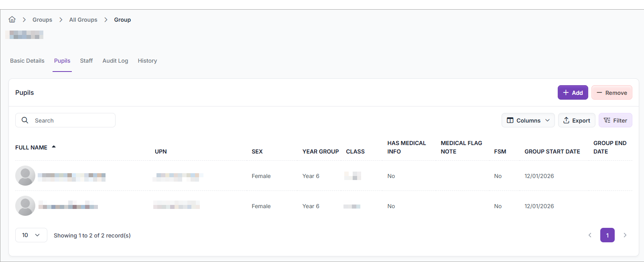Go to previous page using left arrow
The image size is (644, 262).
point(590,235)
